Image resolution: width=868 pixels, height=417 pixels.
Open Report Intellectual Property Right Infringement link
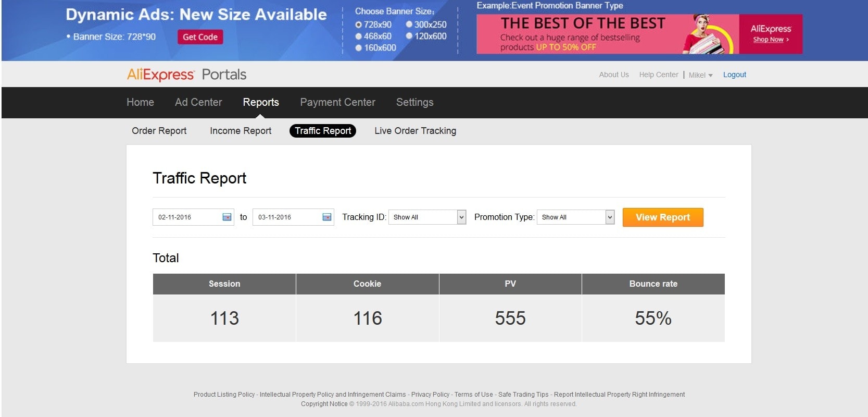click(x=619, y=395)
